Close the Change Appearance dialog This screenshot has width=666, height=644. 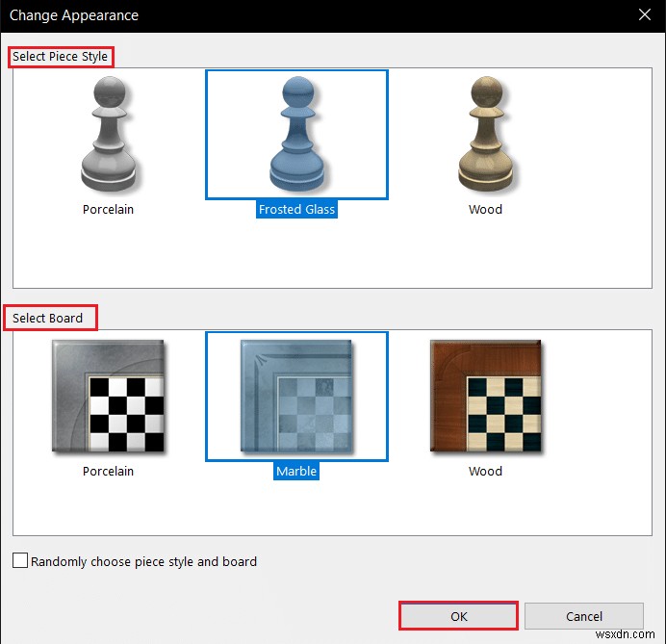[x=644, y=14]
